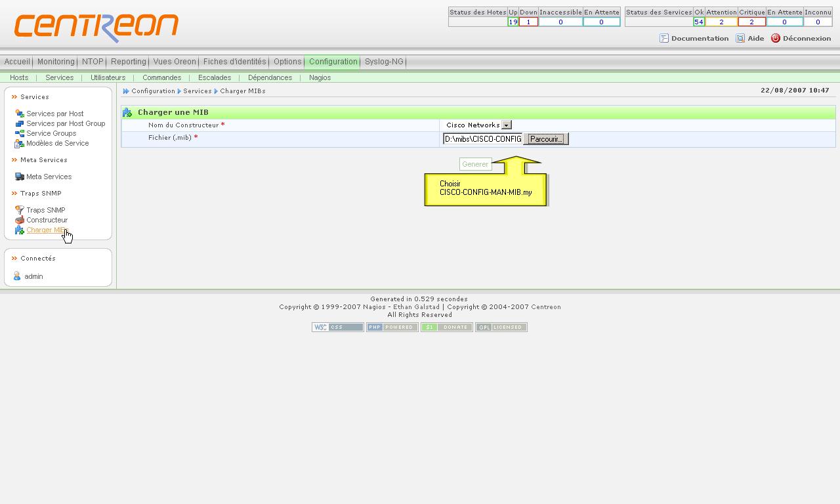Click the Fichier (.mib) path field
The image size is (840, 504).
point(482,139)
